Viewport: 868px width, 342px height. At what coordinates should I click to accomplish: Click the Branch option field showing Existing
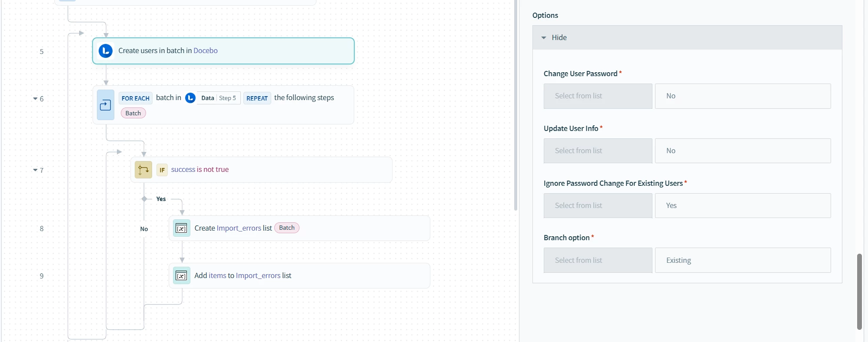click(x=742, y=260)
